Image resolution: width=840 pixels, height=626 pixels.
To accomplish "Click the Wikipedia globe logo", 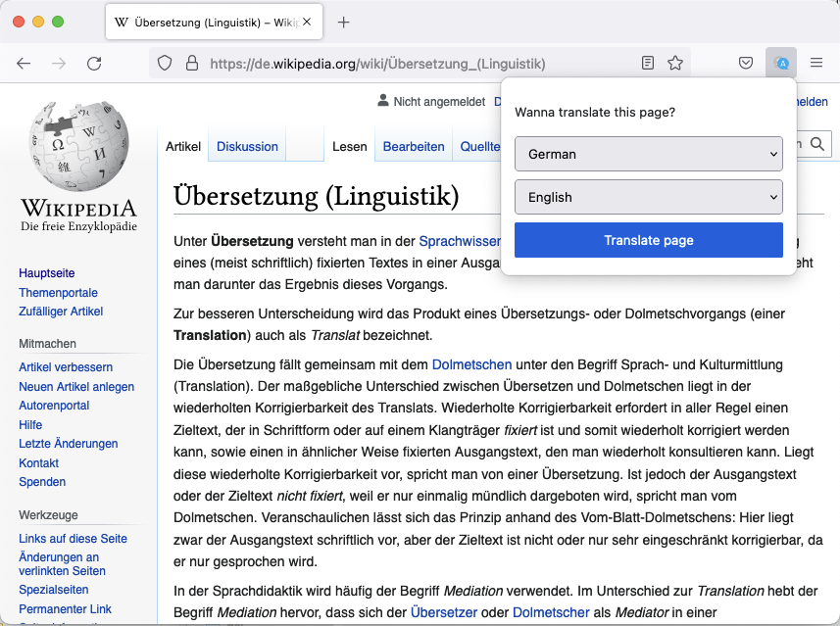I will click(78, 147).
